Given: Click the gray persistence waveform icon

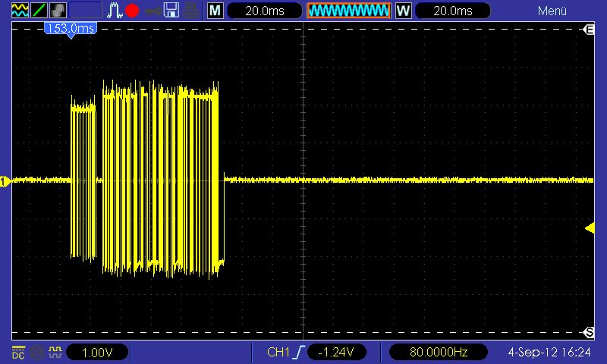Looking at the screenshot, I should click(x=58, y=11).
